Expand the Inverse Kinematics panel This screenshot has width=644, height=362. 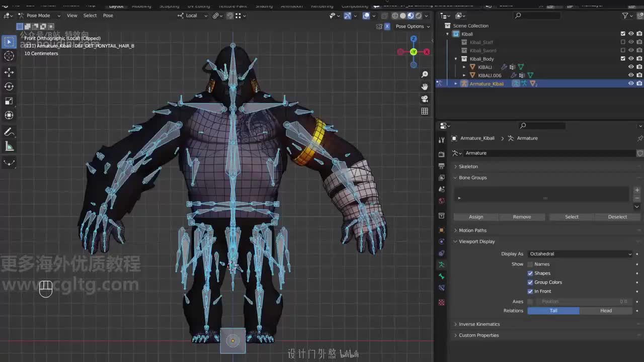(x=479, y=324)
